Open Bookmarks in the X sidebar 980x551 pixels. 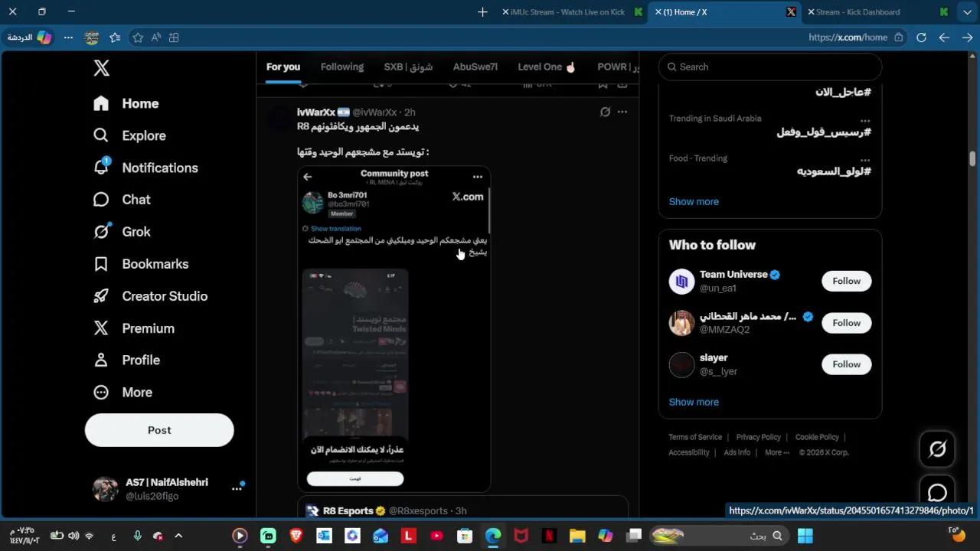(x=141, y=264)
